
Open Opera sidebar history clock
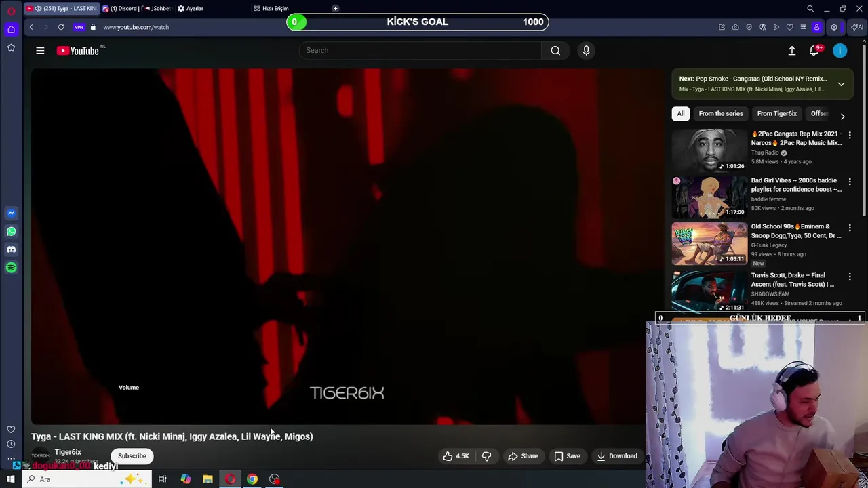click(11, 444)
